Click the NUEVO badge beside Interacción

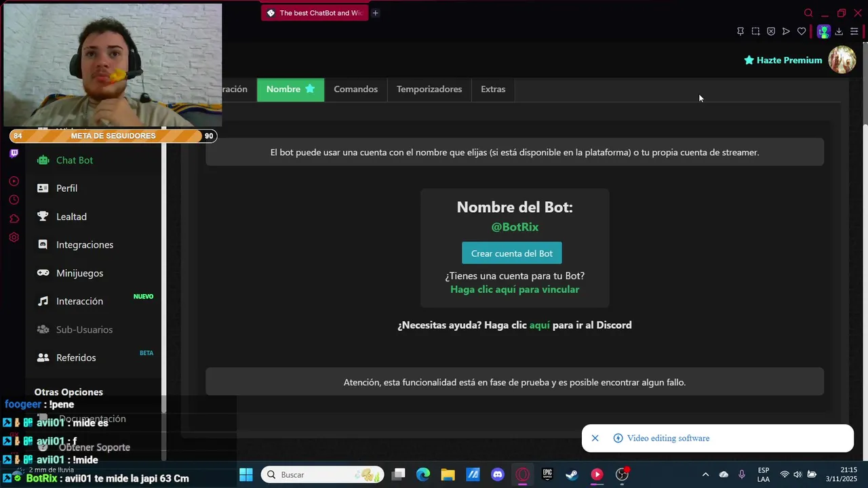click(143, 297)
